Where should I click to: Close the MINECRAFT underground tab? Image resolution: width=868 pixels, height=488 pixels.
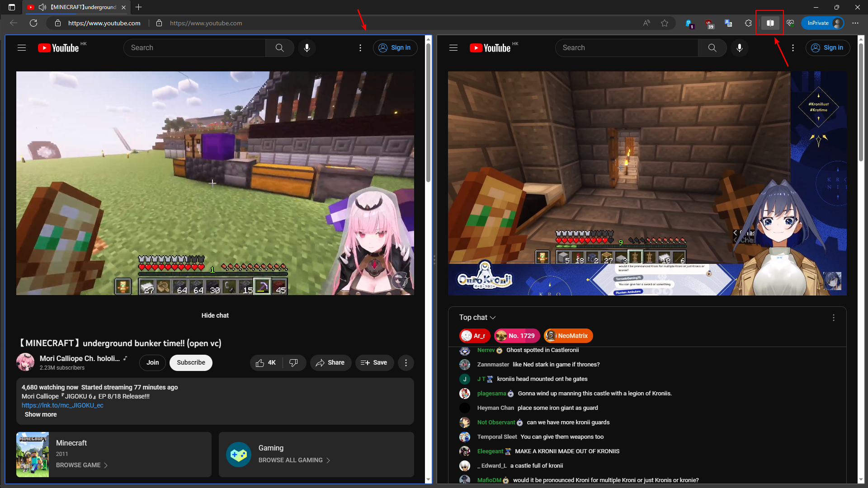[123, 7]
